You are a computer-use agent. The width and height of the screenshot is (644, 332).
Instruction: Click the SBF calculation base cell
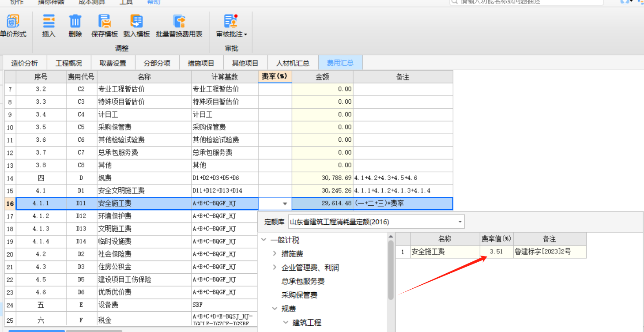point(225,305)
